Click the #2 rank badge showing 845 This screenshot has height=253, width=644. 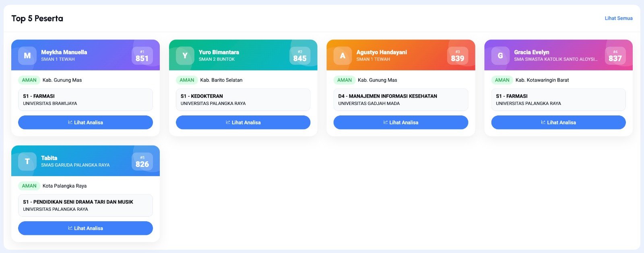click(x=300, y=56)
